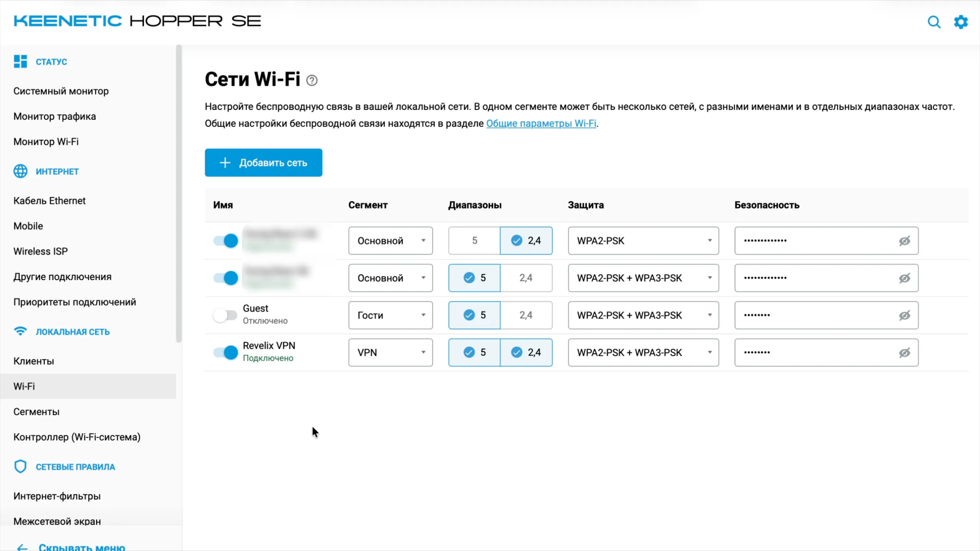Show password for the WPA2-PSK network

[905, 241]
